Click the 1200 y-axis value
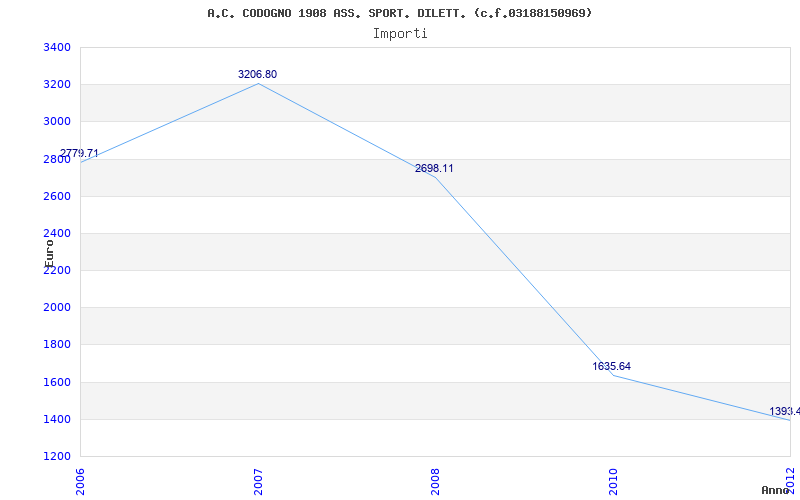 point(56,457)
